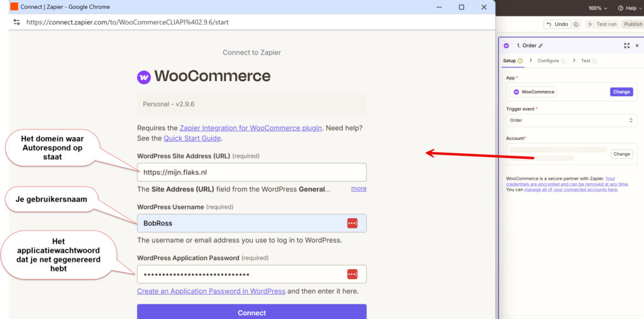This screenshot has height=319, width=644.
Task: Click the purple Connect button
Action: [x=252, y=311]
